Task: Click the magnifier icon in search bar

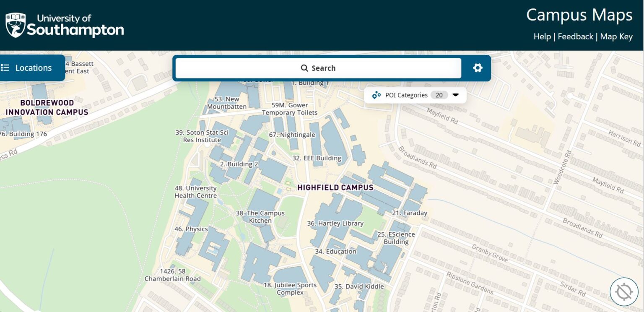Action: click(304, 68)
